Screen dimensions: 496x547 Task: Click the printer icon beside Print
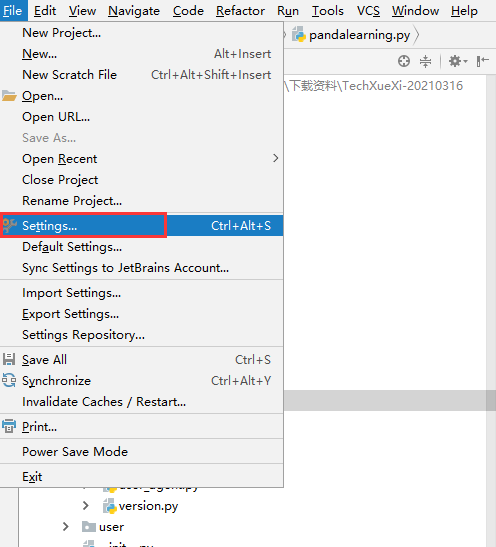point(9,426)
